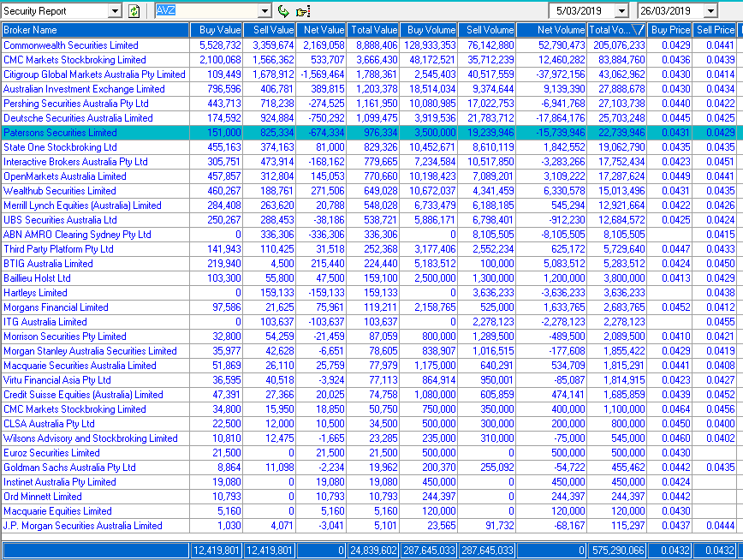The width and height of the screenshot is (743, 560).
Task: Expand the AVZ security code dropdown arrow
Action: coord(265,11)
